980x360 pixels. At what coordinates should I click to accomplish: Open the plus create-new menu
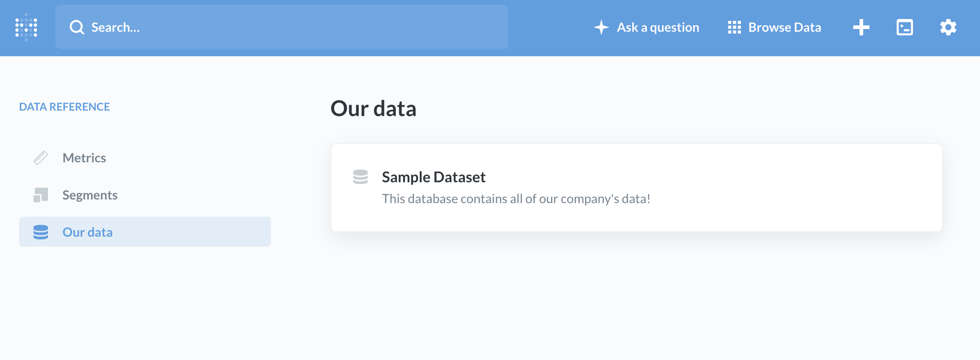(x=861, y=27)
